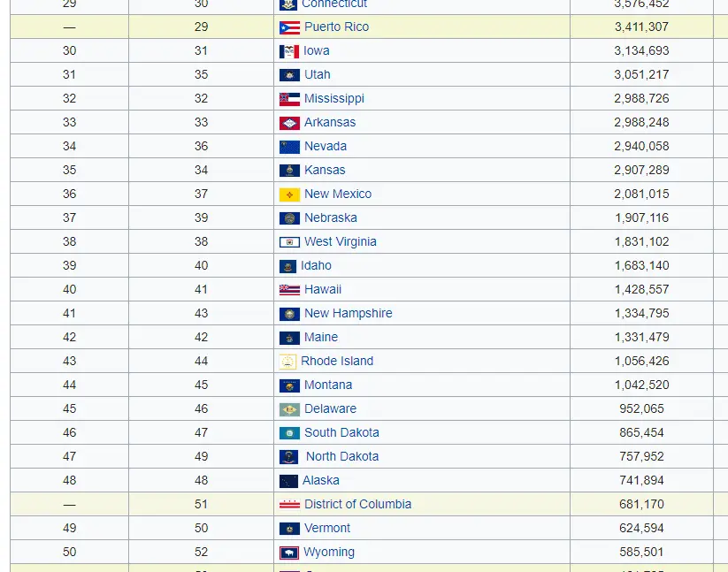Viewport: 728px width, 572px height.
Task: Go to the Kansas page link
Action: 325,170
